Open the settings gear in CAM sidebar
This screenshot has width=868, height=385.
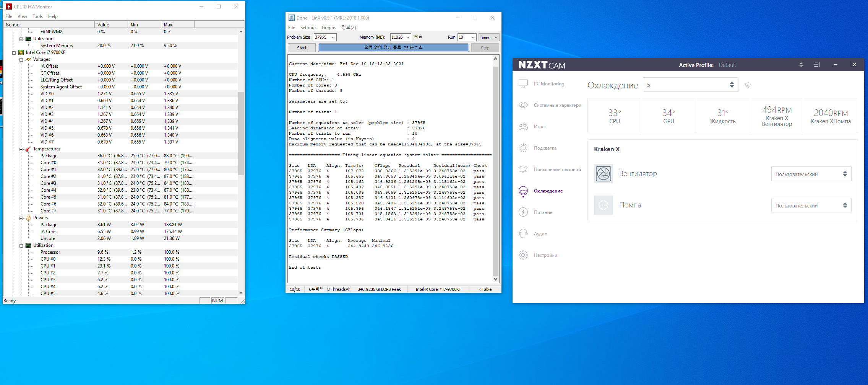point(523,255)
